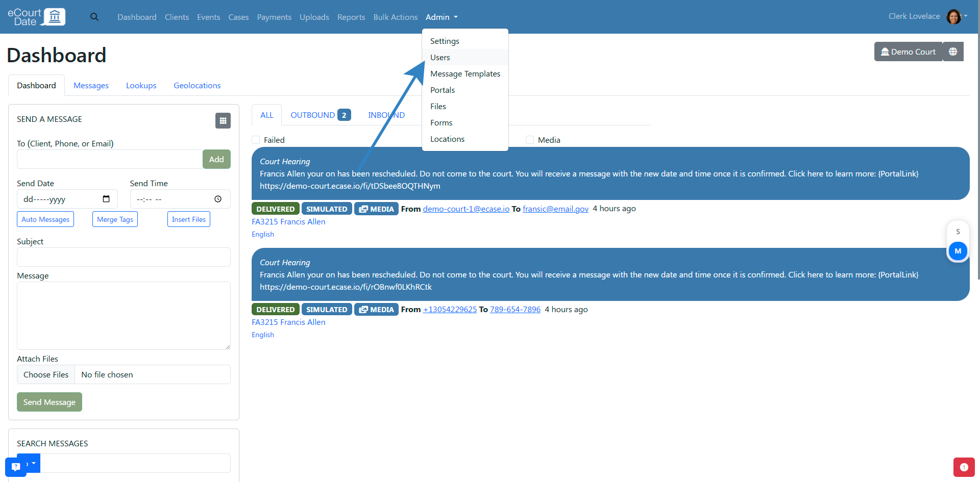Click the Auto Messages button
Screen dimensions: 980x482
(x=45, y=219)
